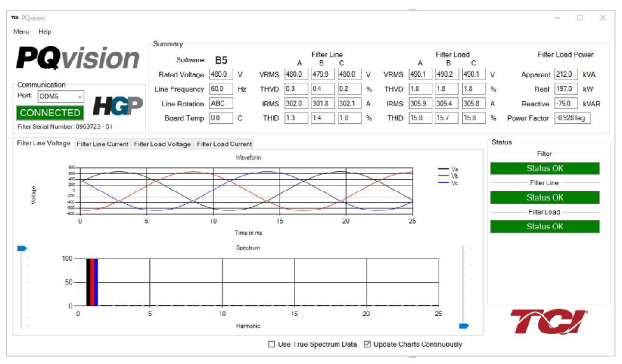Close the PQvision window

[x=603, y=18]
